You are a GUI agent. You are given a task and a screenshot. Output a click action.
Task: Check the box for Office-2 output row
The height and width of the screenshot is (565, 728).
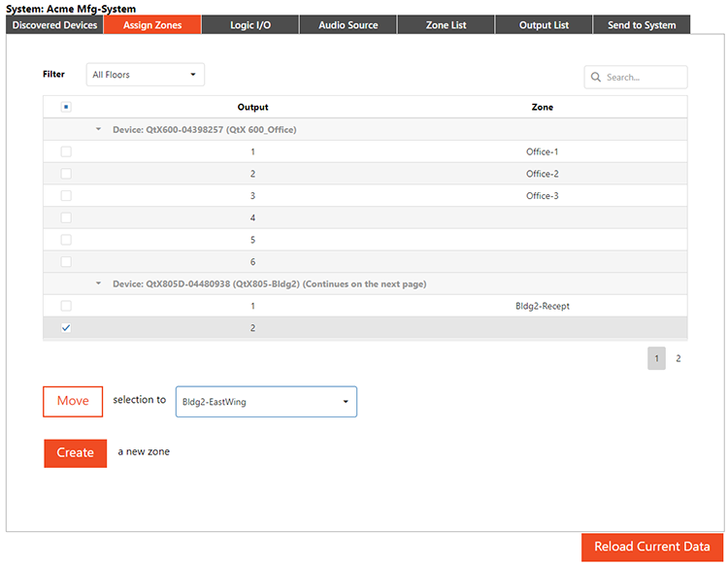[66, 174]
